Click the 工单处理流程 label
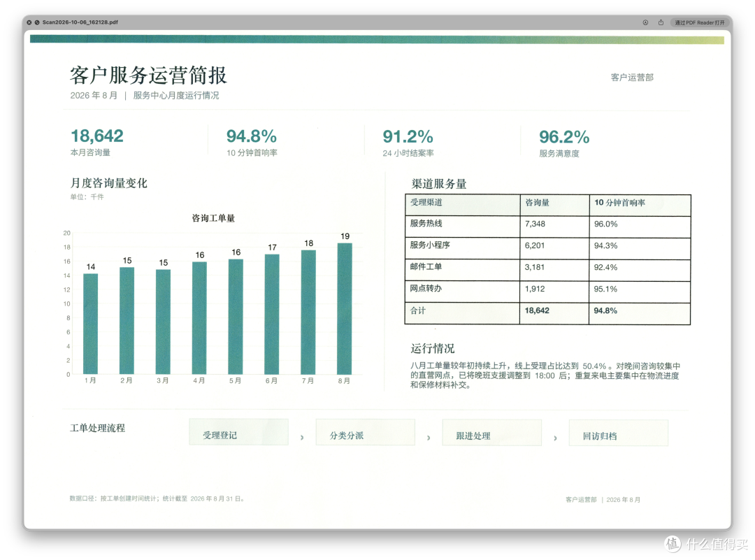This screenshot has height=560, width=755. [x=98, y=428]
